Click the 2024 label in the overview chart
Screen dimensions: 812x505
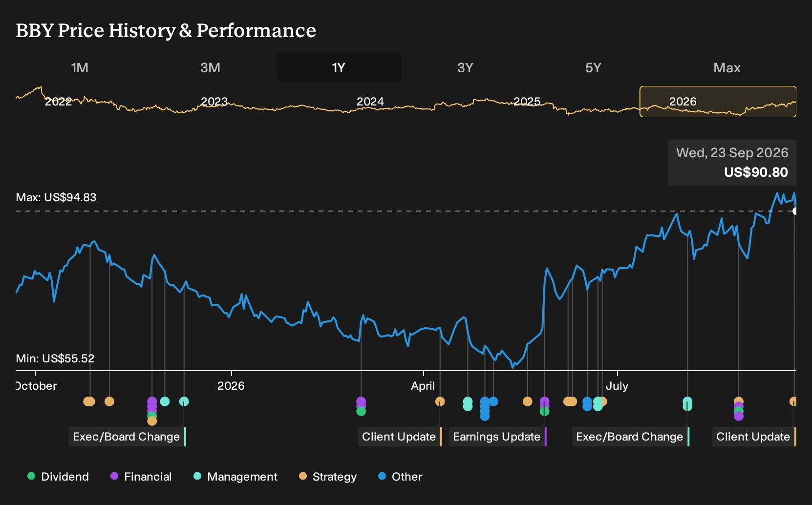(x=370, y=102)
